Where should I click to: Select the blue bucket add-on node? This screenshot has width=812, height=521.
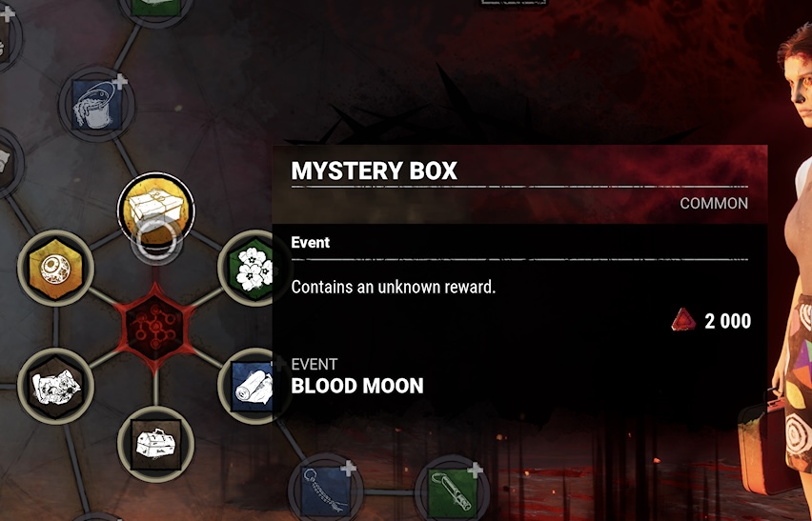click(97, 104)
